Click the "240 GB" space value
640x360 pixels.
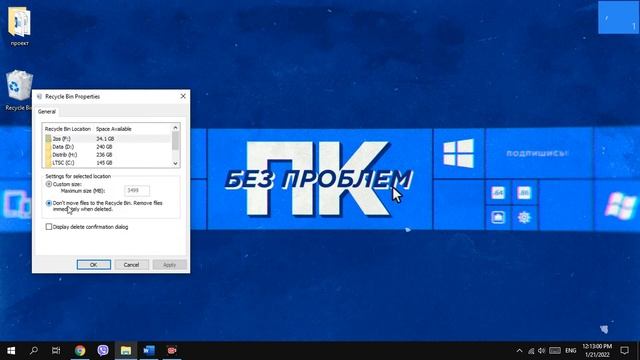pos(104,147)
